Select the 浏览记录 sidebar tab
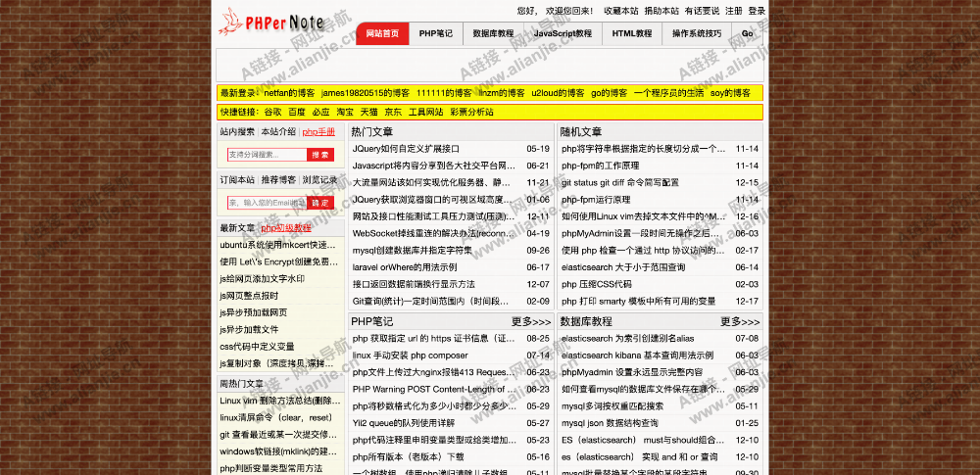 pos(320,180)
